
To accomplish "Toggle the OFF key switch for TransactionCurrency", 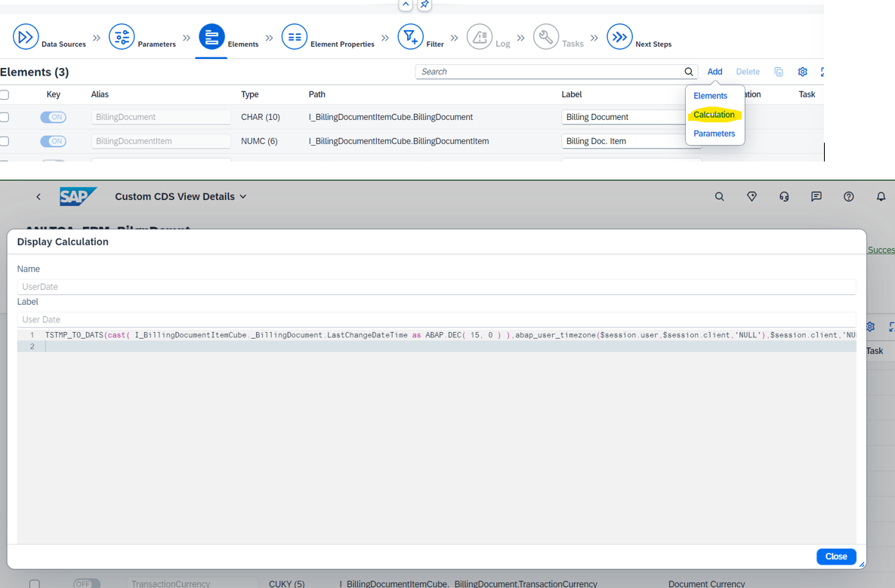I will (87, 583).
